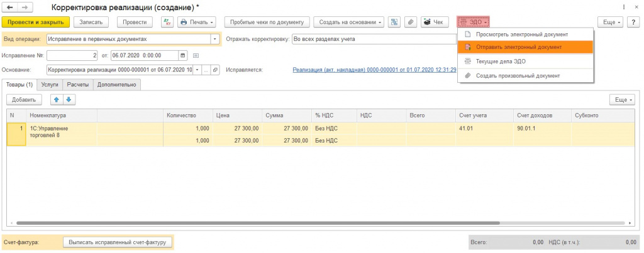The image size is (644, 253).
Task: Open the Еще menu above the table
Action: (x=623, y=100)
